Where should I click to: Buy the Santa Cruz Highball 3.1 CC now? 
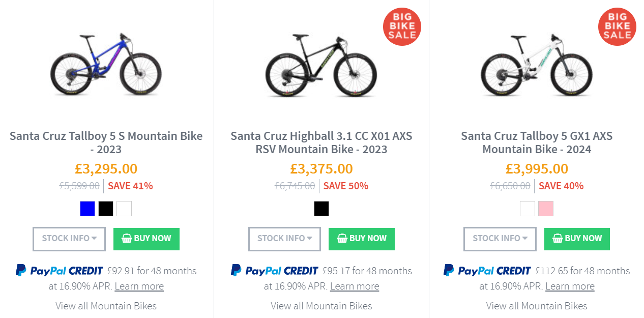coord(362,239)
